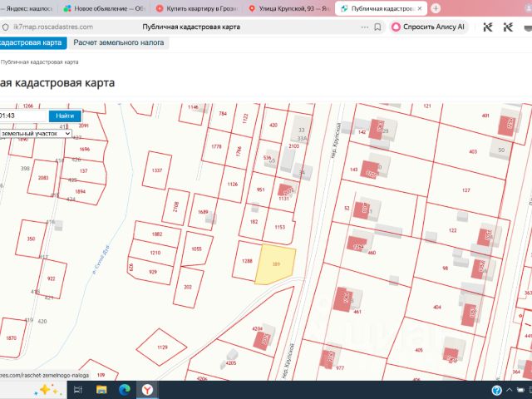532x399 pixels.
Task: Switch to the Новое объявление tab
Action: click(x=105, y=8)
